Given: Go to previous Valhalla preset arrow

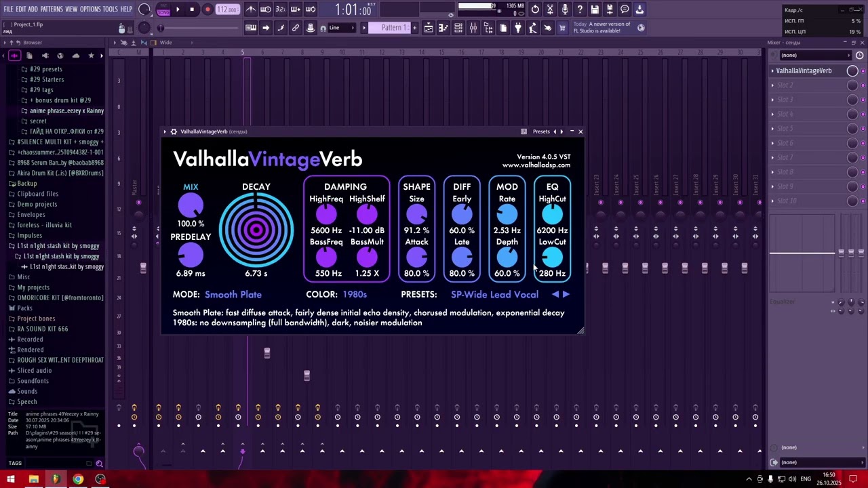Looking at the screenshot, I should 555,294.
